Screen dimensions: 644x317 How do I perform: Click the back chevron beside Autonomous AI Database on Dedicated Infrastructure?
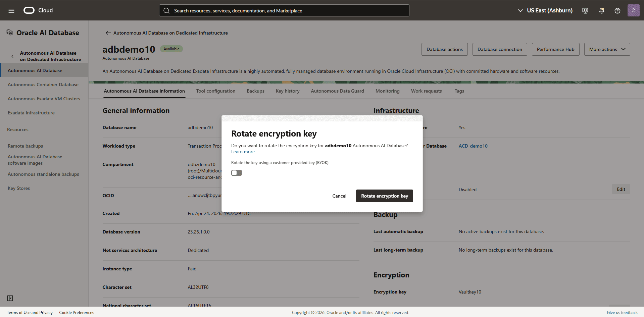(12, 56)
